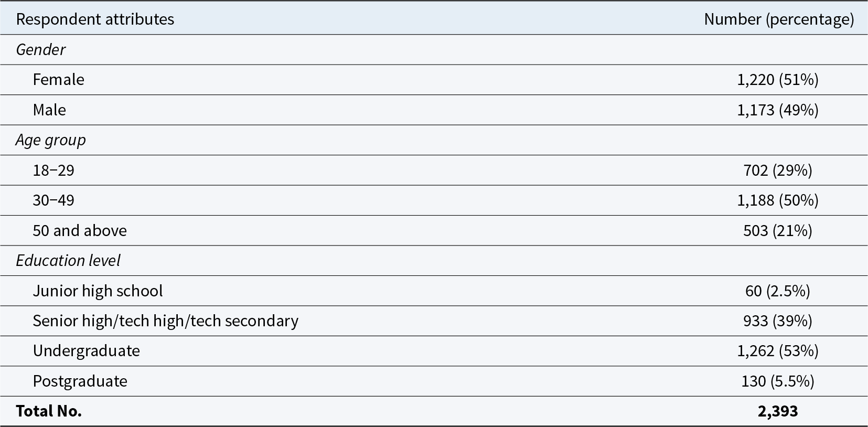Click the bold total 2,393

[778, 411]
